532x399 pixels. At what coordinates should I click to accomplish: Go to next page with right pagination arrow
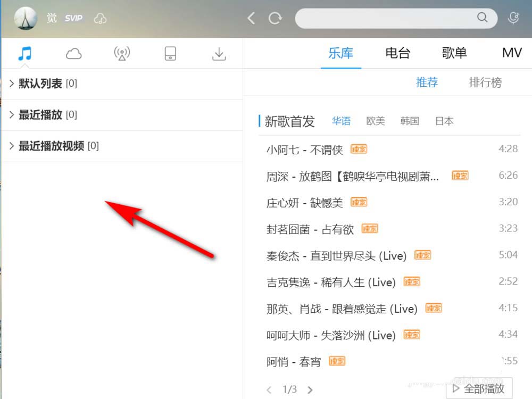(310, 389)
